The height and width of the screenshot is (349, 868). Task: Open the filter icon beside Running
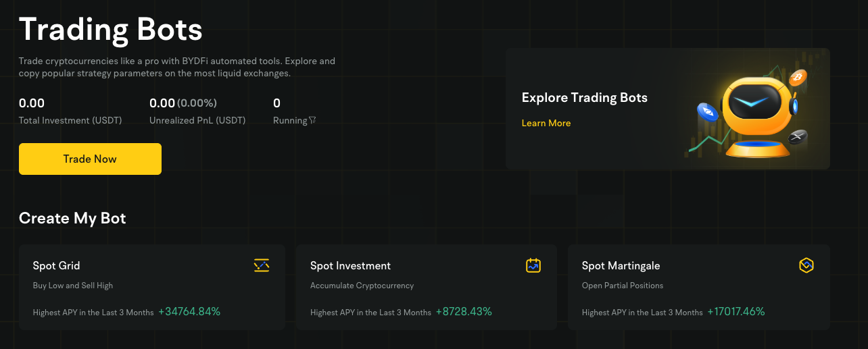(x=312, y=120)
